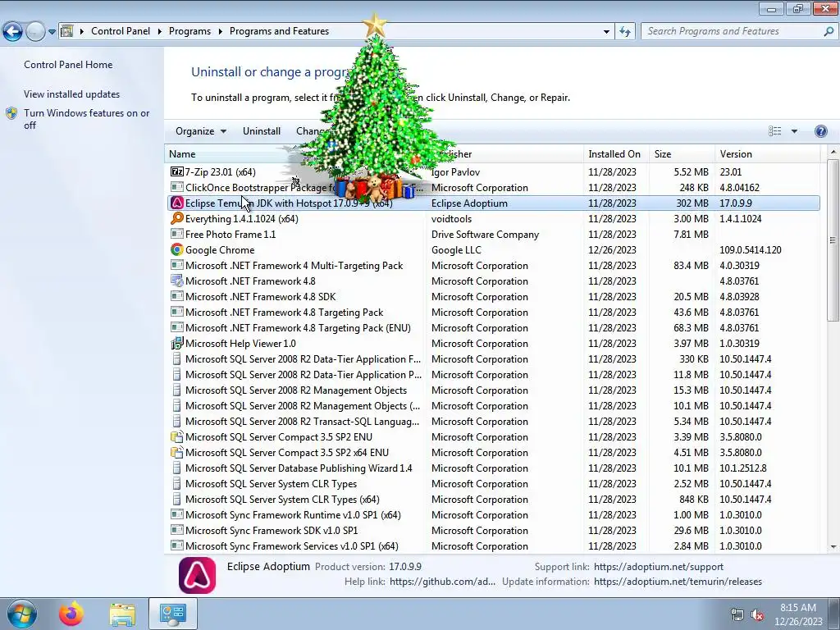
Task: Open the adoptium.net/support link
Action: click(659, 567)
